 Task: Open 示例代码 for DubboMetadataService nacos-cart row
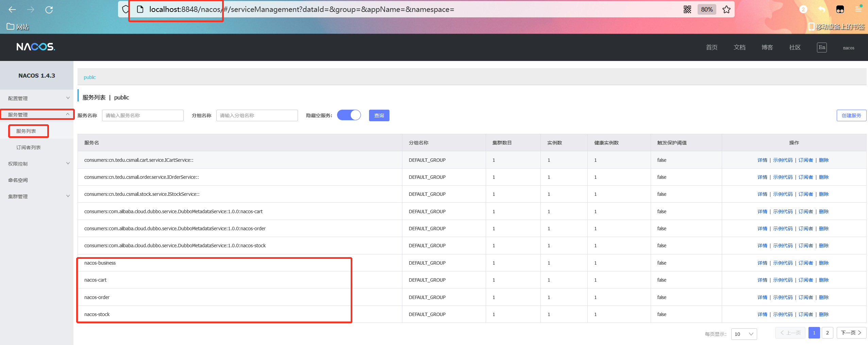coord(783,211)
